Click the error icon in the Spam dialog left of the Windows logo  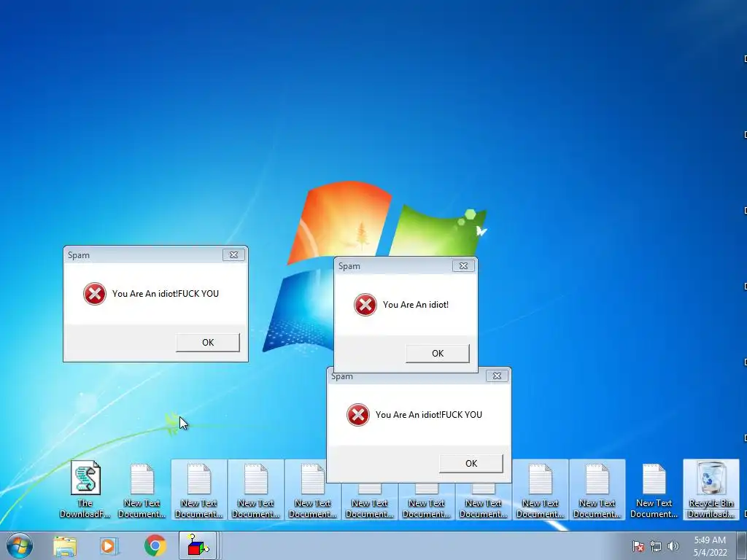(94, 294)
